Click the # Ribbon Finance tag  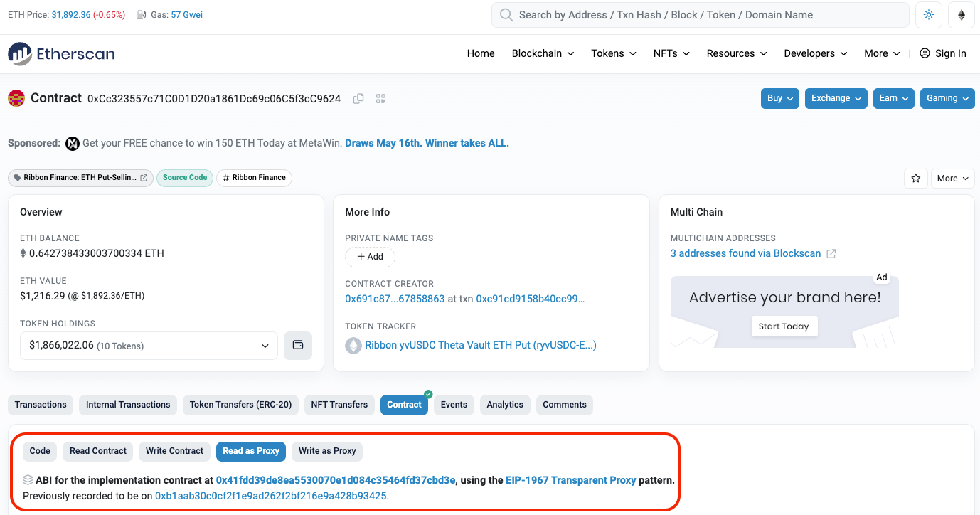pos(254,178)
